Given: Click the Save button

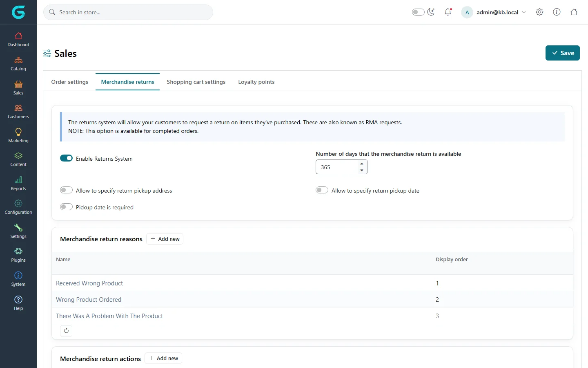Looking at the screenshot, I should point(563,53).
